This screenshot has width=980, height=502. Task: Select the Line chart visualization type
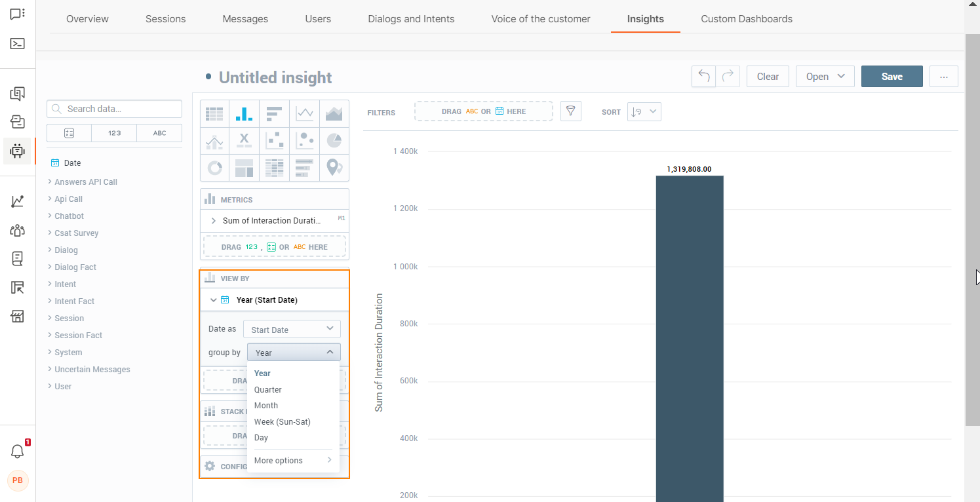(x=304, y=113)
